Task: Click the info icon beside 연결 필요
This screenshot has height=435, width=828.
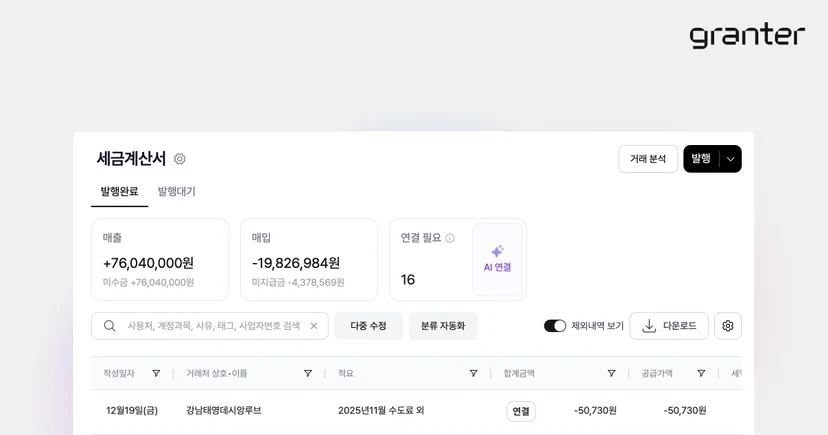Action: click(x=450, y=238)
